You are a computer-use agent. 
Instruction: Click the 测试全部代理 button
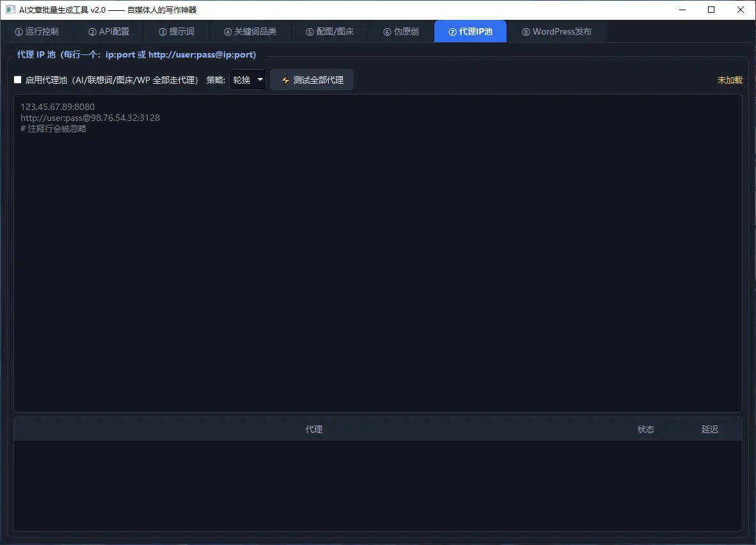coord(312,79)
